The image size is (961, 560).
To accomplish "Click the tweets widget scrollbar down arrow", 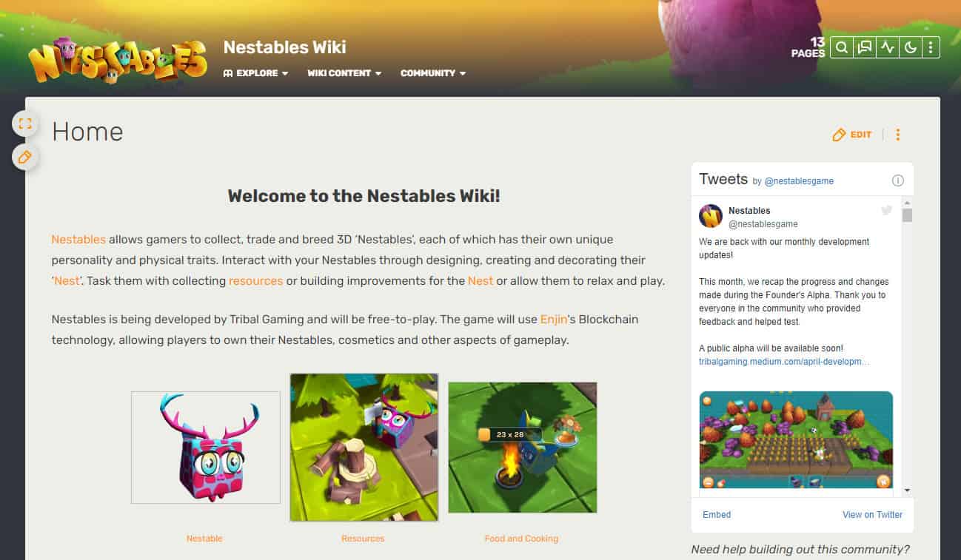I will click(x=907, y=490).
